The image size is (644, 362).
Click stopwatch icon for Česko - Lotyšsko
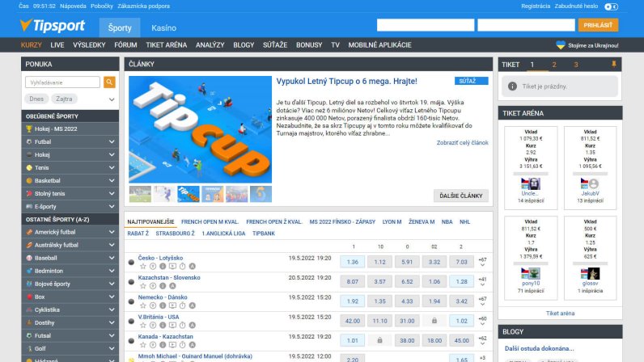(182, 266)
